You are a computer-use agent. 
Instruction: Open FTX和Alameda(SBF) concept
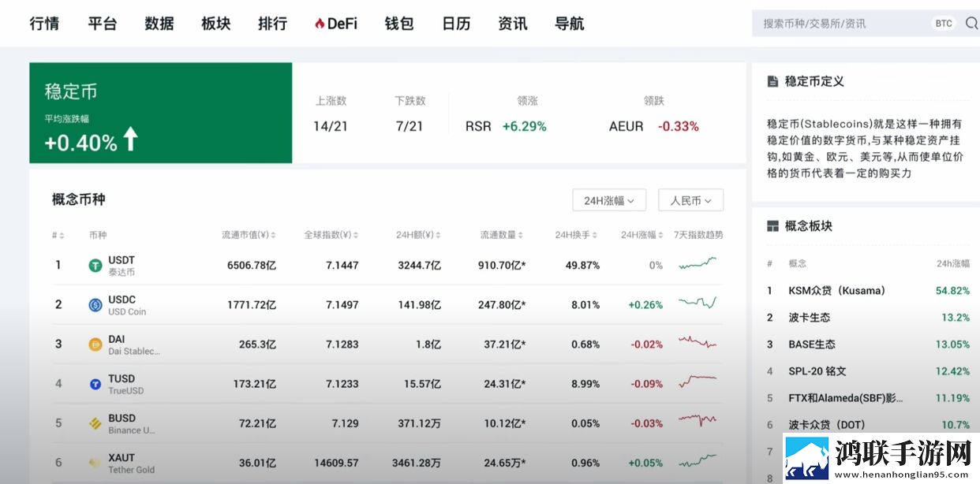[846, 398]
